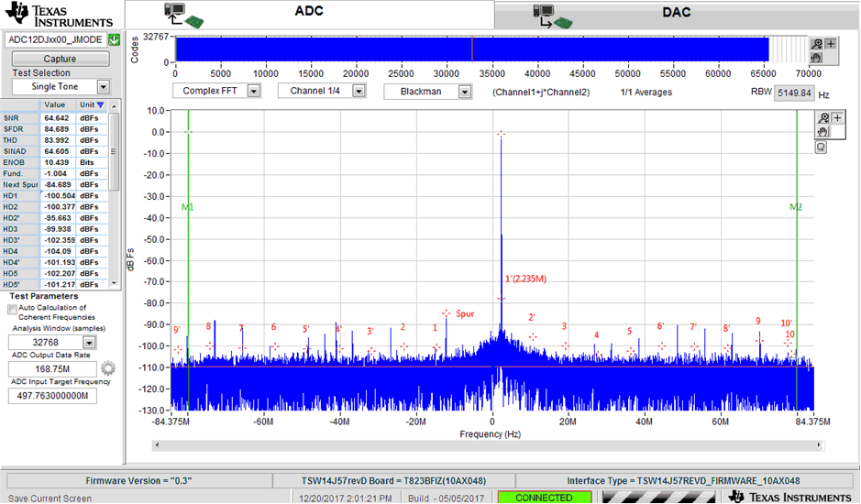Click the ADC12DJxx00_JMODE device name field
Viewport: 861px width, 504px height.
[56, 39]
